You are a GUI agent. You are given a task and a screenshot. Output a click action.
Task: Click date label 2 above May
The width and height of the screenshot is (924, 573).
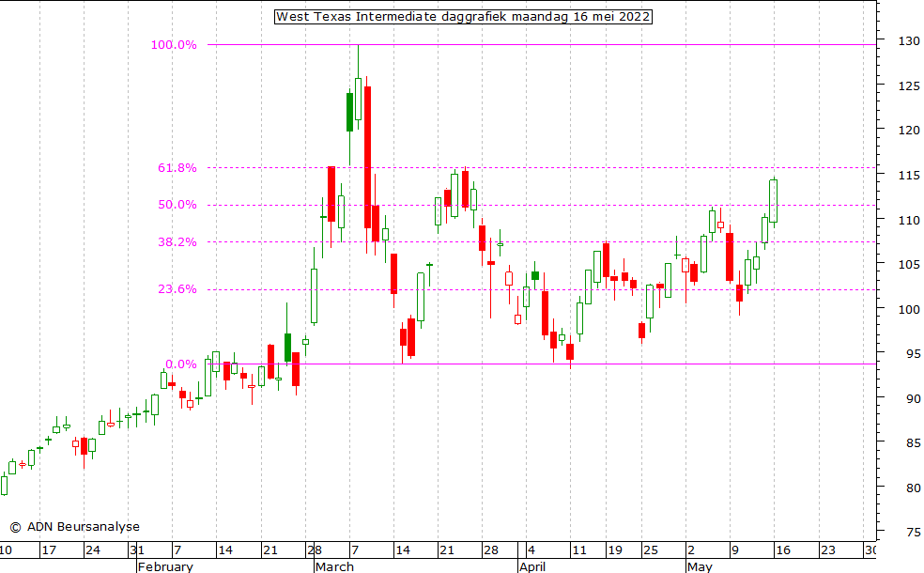click(x=690, y=550)
